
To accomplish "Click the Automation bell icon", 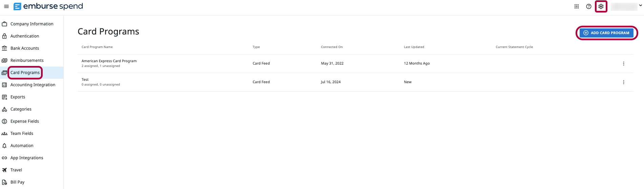I will pos(4,146).
